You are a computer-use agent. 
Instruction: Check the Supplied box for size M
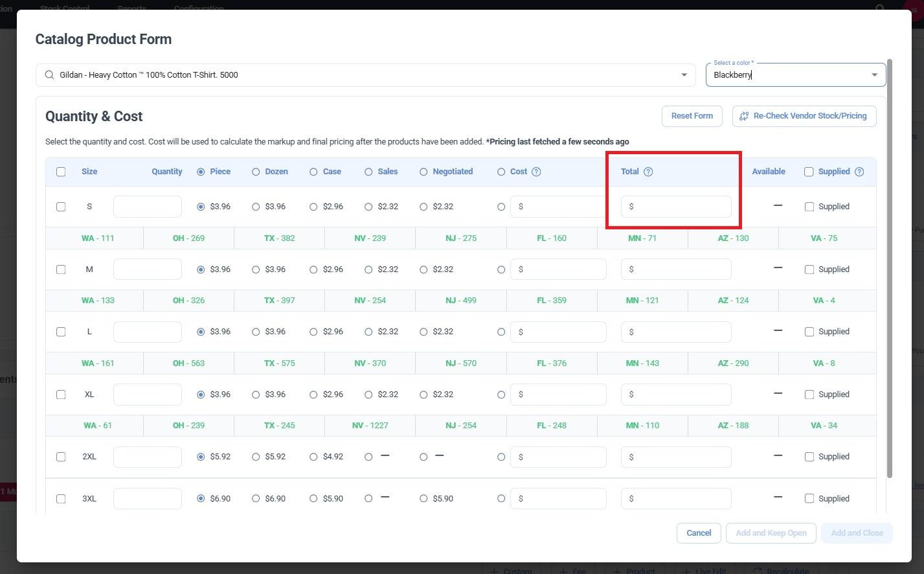pyautogui.click(x=809, y=270)
